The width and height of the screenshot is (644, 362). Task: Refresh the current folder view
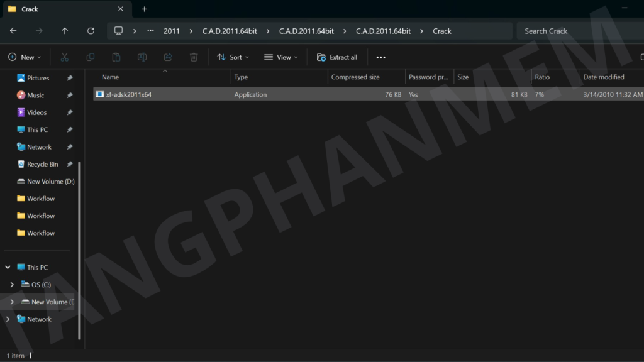pyautogui.click(x=91, y=31)
